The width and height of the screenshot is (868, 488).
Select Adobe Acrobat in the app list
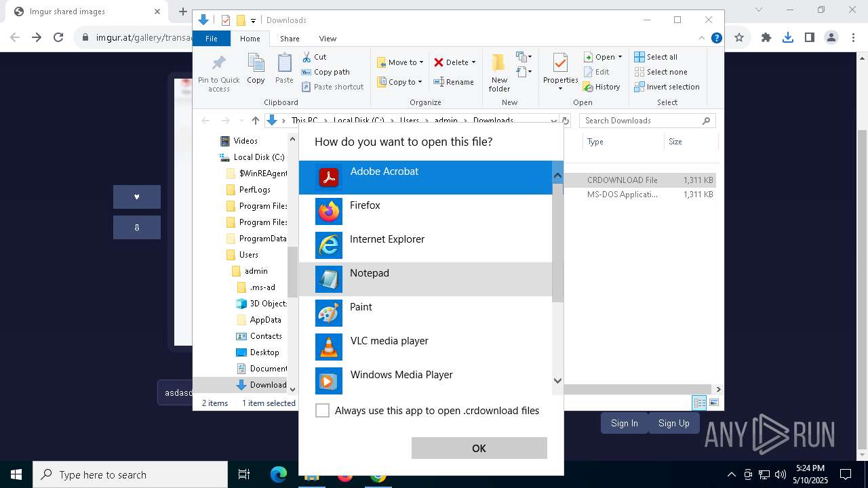tap(426, 178)
